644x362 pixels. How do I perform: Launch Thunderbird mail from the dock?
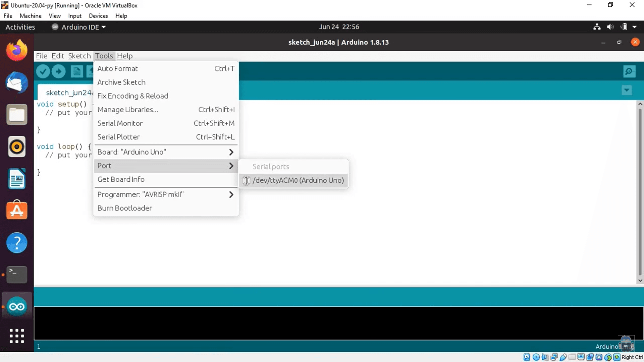tap(17, 82)
